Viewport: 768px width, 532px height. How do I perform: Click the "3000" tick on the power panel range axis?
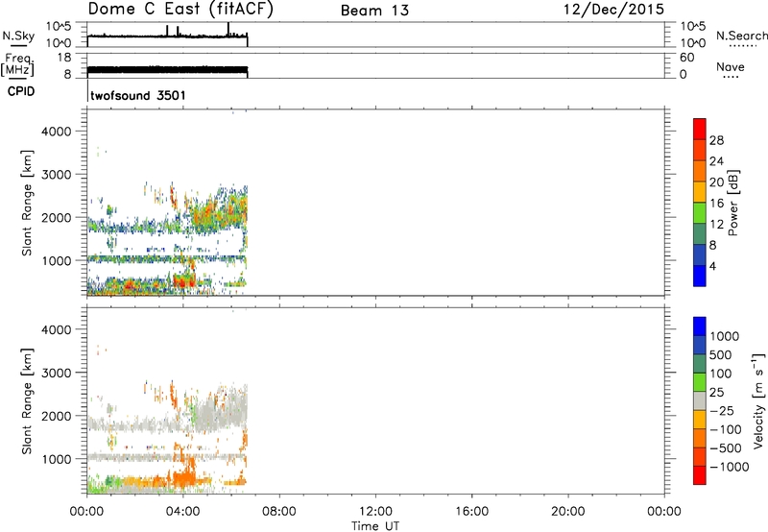[57, 175]
